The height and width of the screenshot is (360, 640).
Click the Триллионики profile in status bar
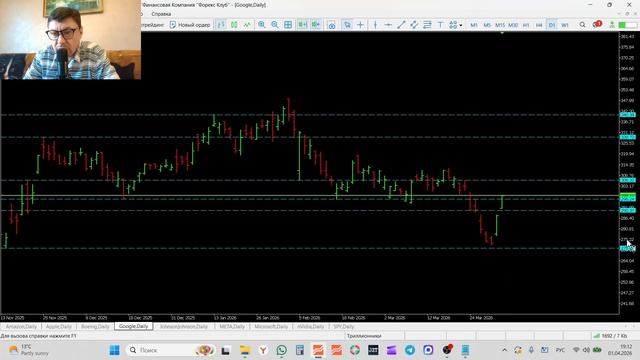point(364,336)
